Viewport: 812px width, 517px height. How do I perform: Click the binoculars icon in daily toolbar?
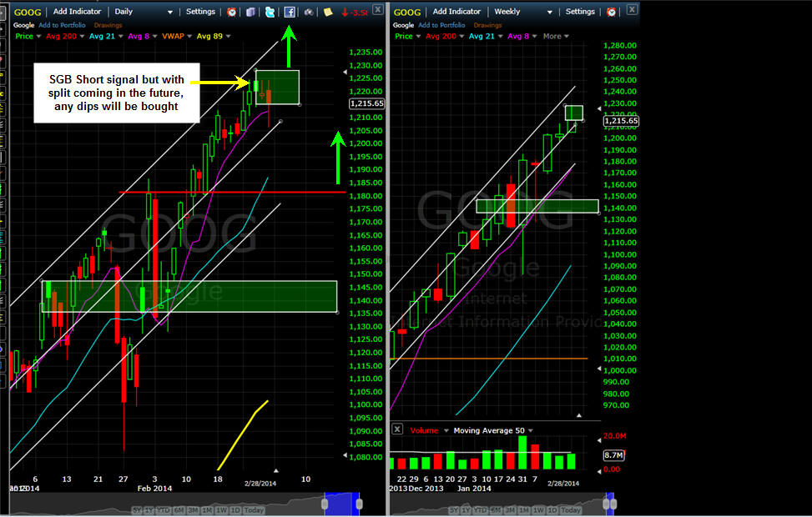tap(308, 12)
